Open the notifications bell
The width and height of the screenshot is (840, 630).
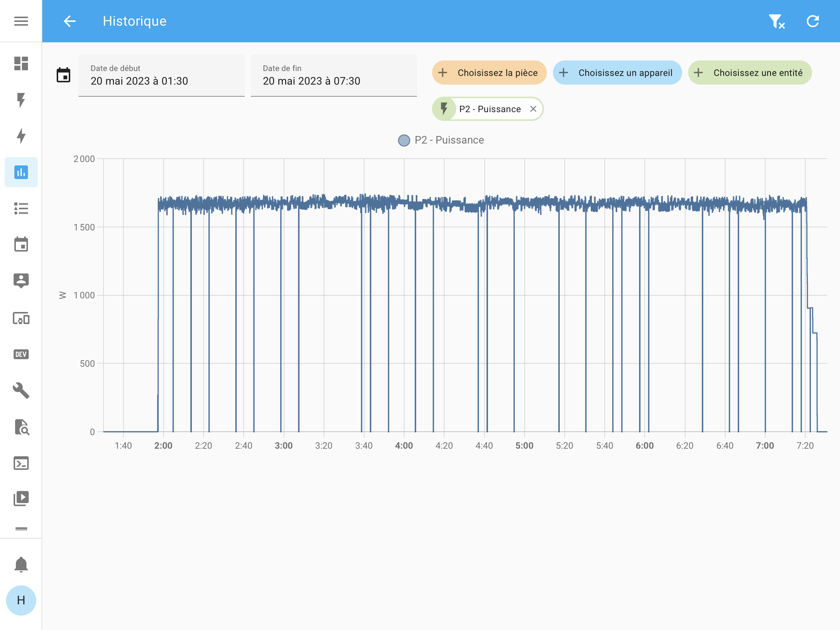point(21,564)
